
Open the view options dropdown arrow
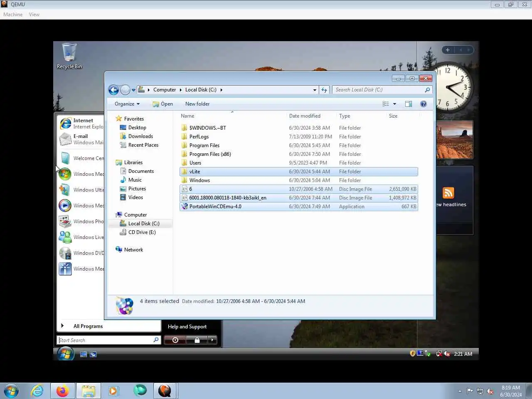tap(394, 104)
